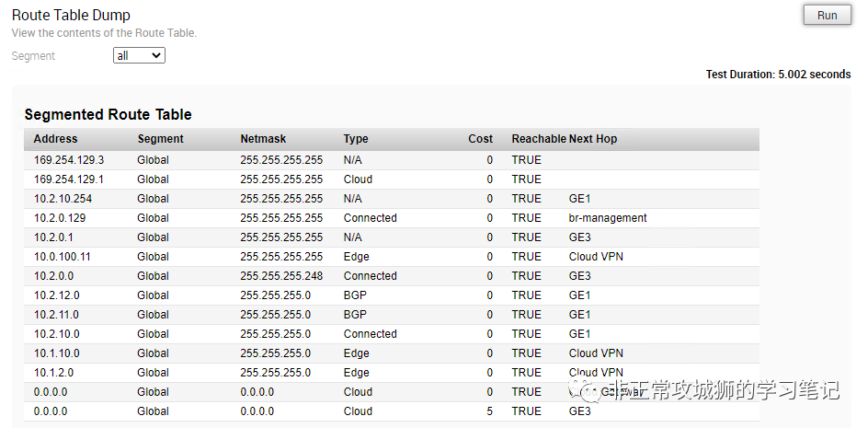868x428 pixels.
Task: Click the Run button
Action: pyautogui.click(x=827, y=15)
